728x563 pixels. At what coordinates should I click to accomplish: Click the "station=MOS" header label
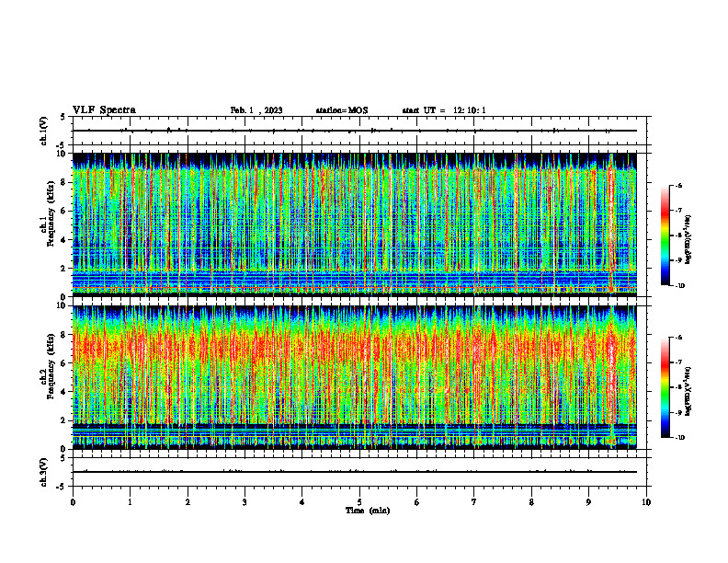[x=342, y=110]
